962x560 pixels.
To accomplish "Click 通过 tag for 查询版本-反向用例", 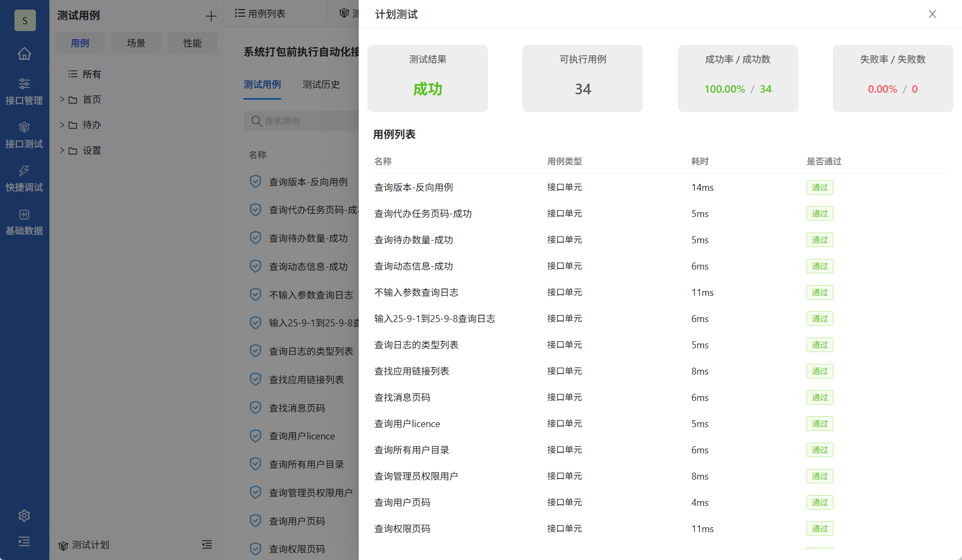I will (x=819, y=188).
